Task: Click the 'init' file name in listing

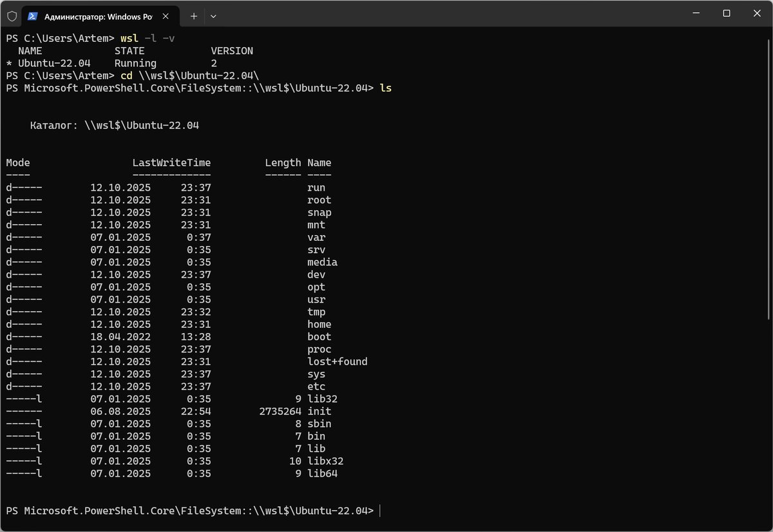Action: coord(319,412)
